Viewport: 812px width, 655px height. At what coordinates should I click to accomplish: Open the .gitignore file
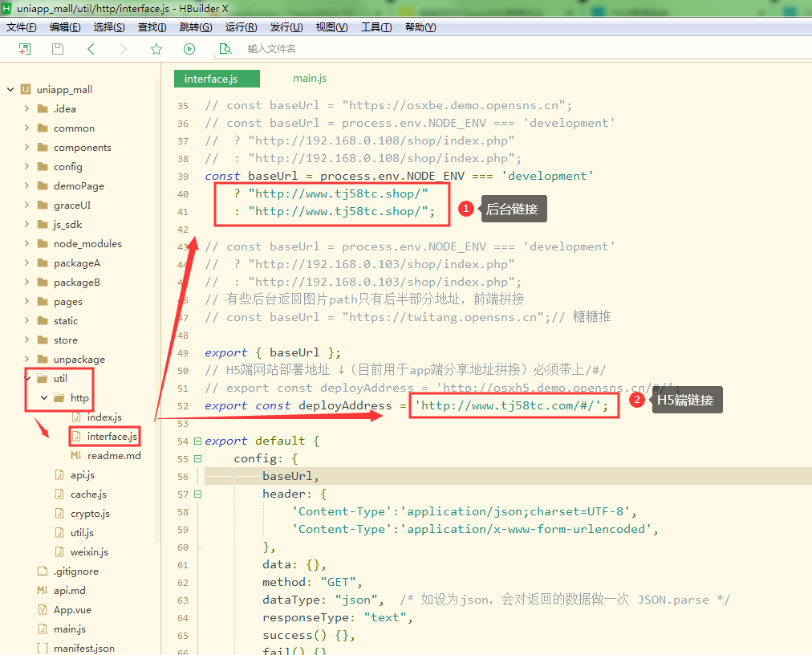coord(75,571)
